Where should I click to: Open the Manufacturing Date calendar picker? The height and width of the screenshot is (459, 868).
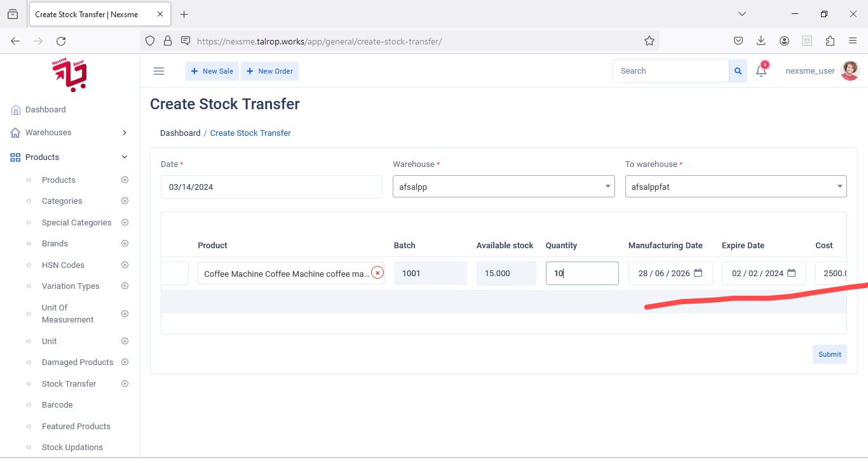698,273
